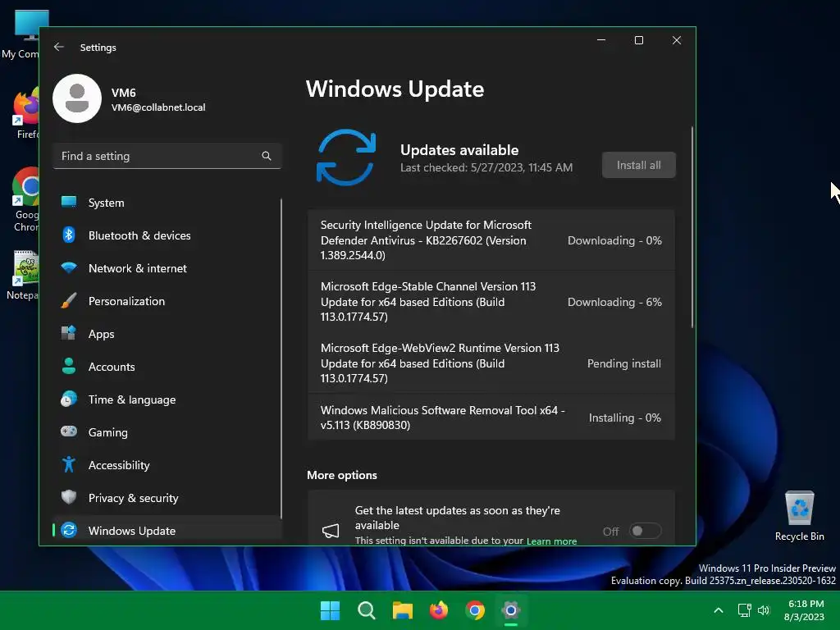This screenshot has height=630, width=840.
Task: Click the Time & language clock icon
Action: pyautogui.click(x=69, y=399)
